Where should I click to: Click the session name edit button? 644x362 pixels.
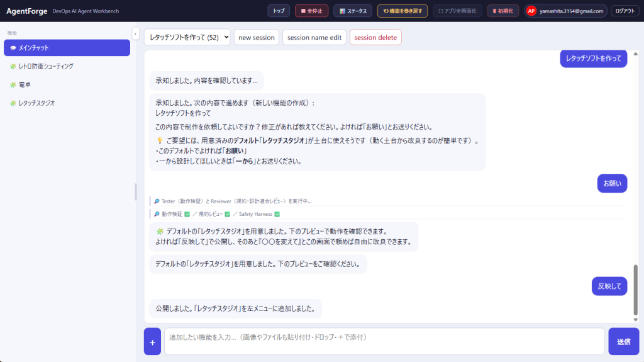click(314, 37)
